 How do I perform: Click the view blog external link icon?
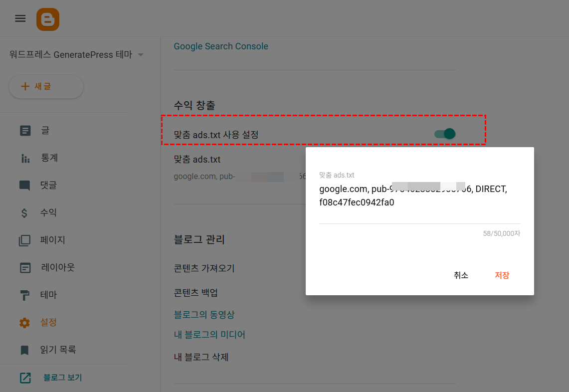click(25, 378)
